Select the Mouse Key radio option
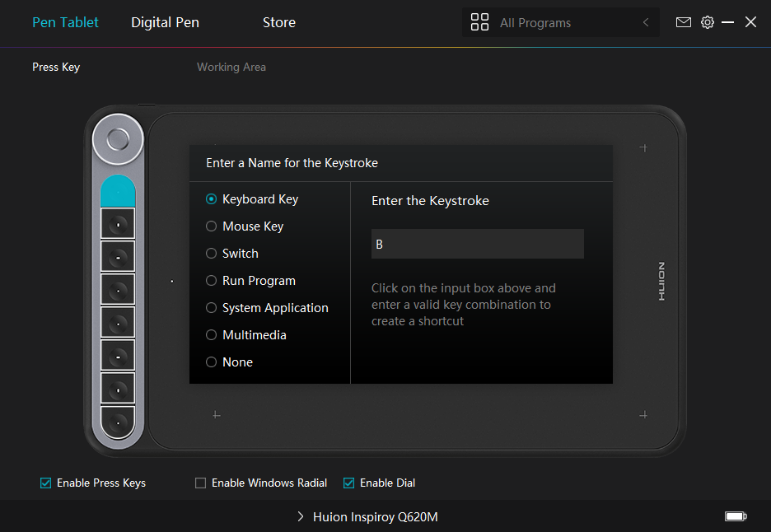 [212, 226]
